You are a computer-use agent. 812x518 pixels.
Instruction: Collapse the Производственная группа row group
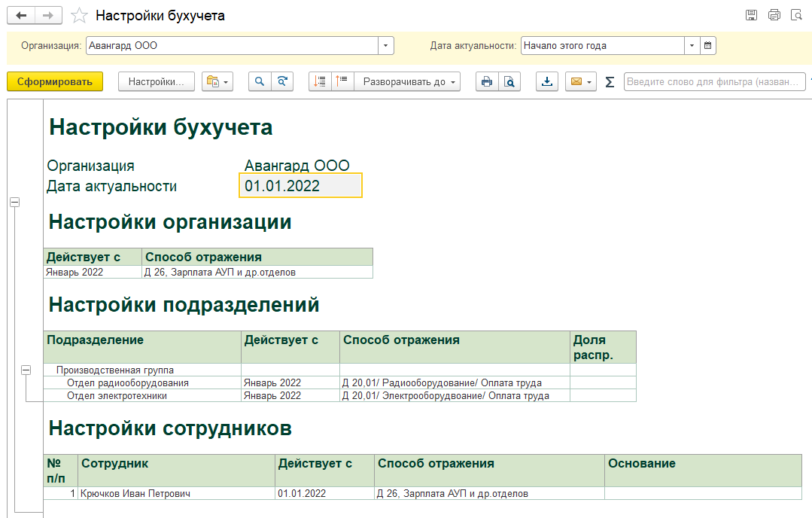pos(26,370)
